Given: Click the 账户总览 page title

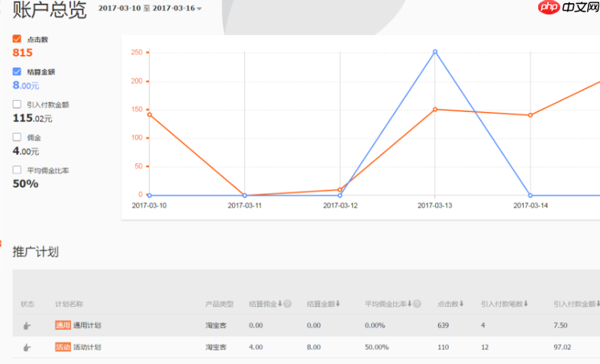Looking at the screenshot, I should coord(50,10).
